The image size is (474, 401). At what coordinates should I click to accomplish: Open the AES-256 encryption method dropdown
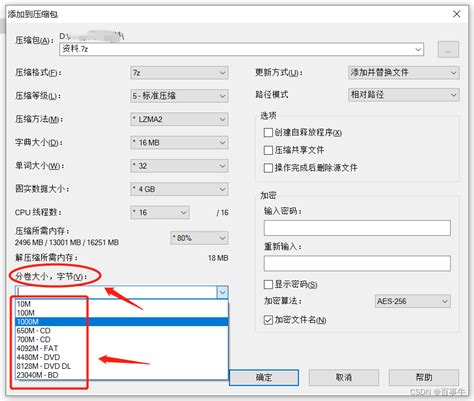coord(412,301)
